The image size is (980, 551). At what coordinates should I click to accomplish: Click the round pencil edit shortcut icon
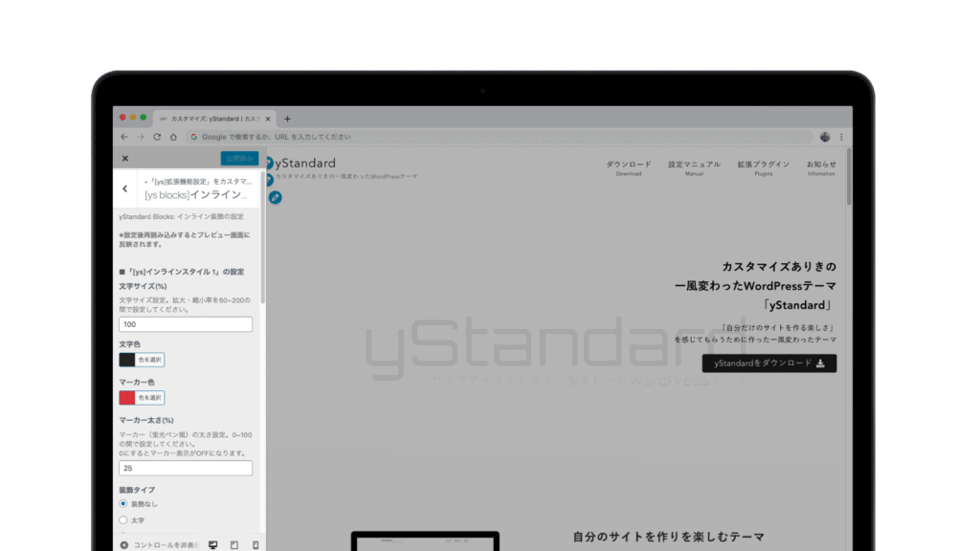[275, 197]
